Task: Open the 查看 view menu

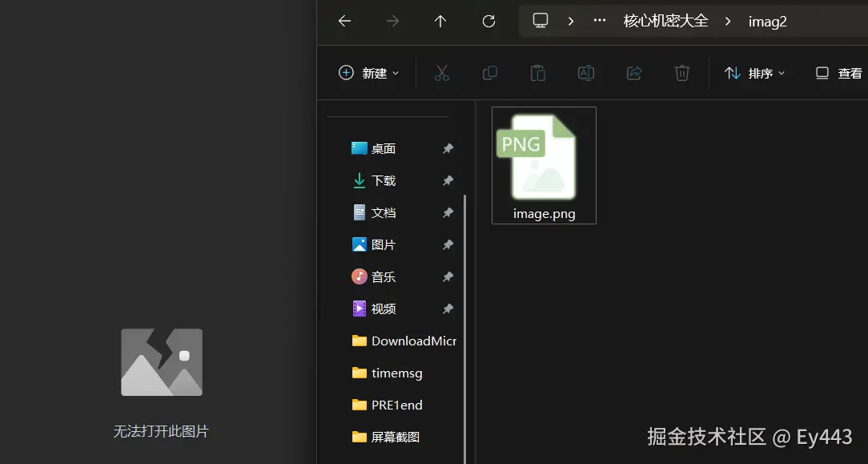Action: (x=839, y=73)
